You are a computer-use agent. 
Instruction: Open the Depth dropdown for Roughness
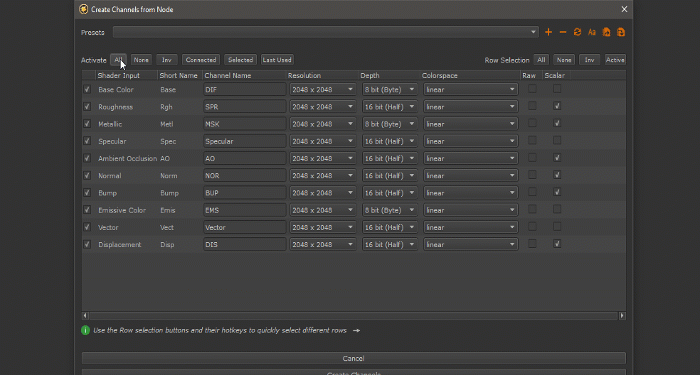(390, 107)
